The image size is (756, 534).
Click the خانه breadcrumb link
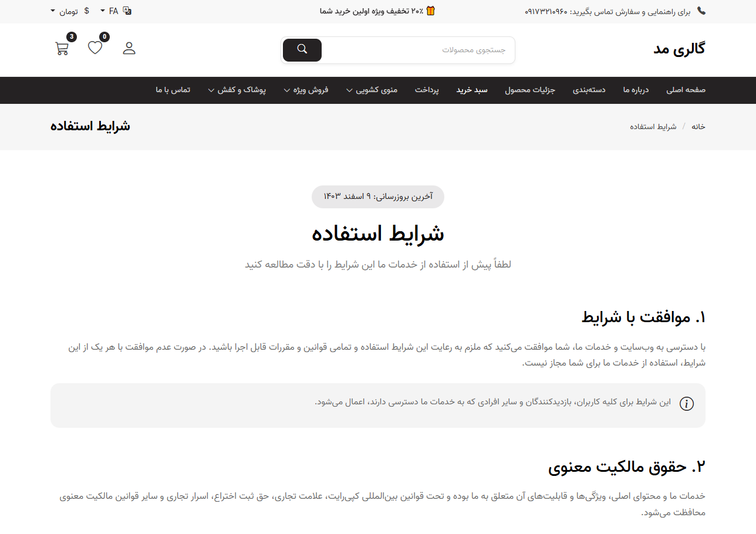point(698,126)
